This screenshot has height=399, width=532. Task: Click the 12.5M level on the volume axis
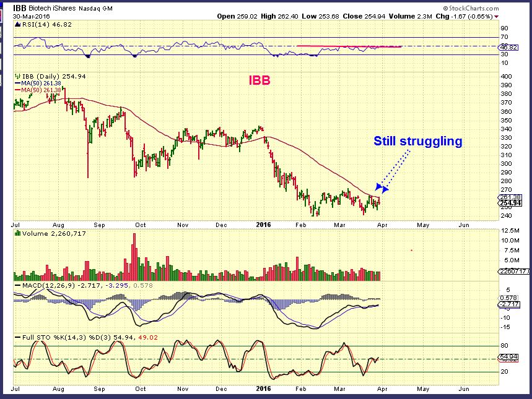[x=510, y=231]
